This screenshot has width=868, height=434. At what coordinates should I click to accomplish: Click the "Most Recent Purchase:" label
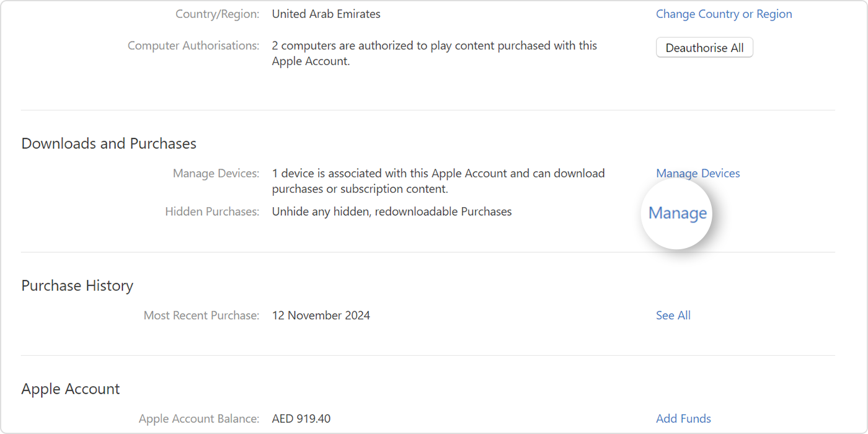[201, 315]
